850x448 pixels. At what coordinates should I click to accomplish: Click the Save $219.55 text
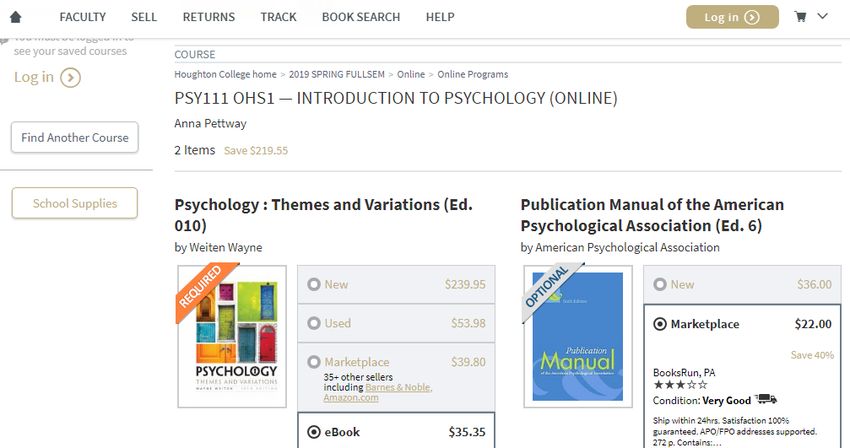[256, 151]
